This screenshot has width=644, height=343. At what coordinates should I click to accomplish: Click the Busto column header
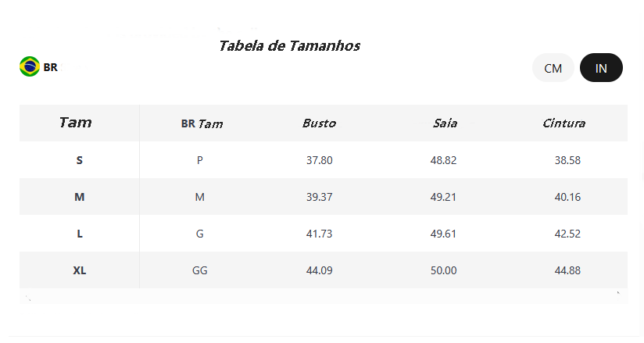tap(319, 123)
